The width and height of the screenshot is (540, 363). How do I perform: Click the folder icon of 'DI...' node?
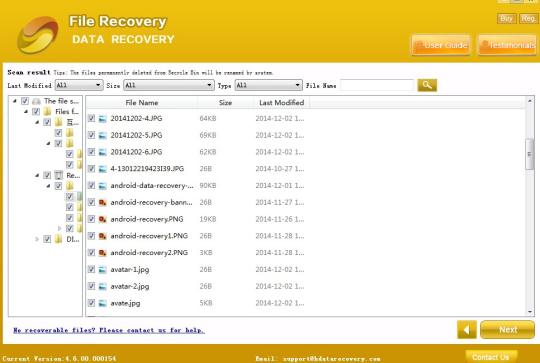pyautogui.click(x=59, y=239)
